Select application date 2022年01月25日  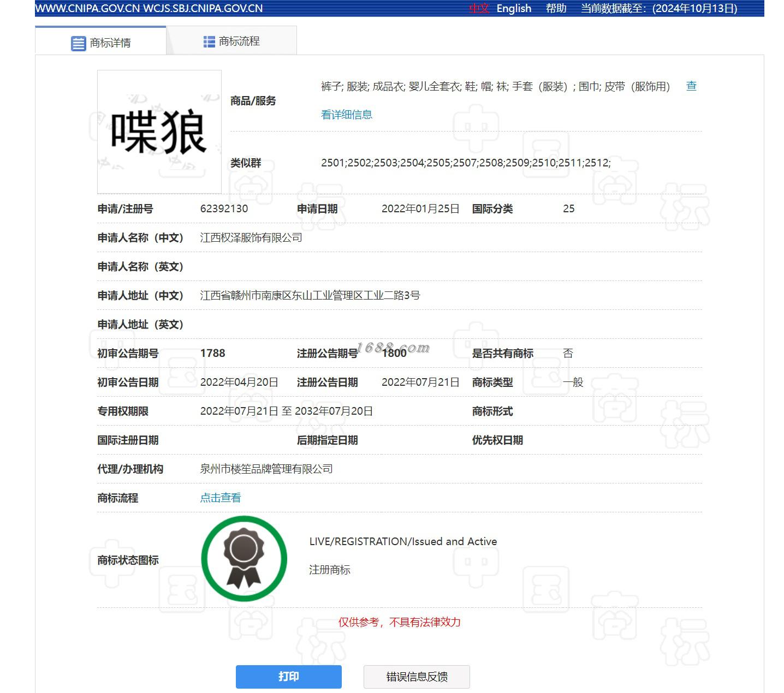click(420, 208)
